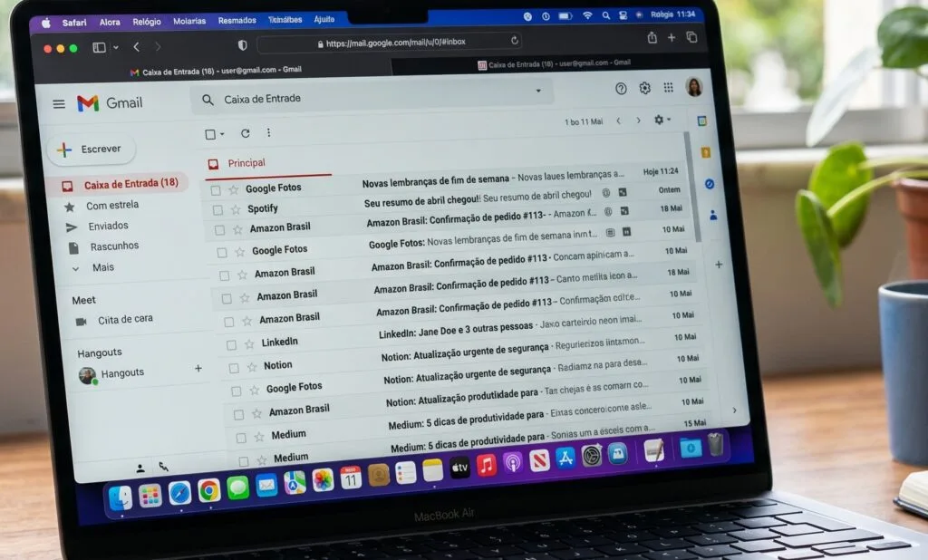Open the Safari menu in menu bar
Viewport: 928px width, 560px height.
pyautogui.click(x=74, y=23)
